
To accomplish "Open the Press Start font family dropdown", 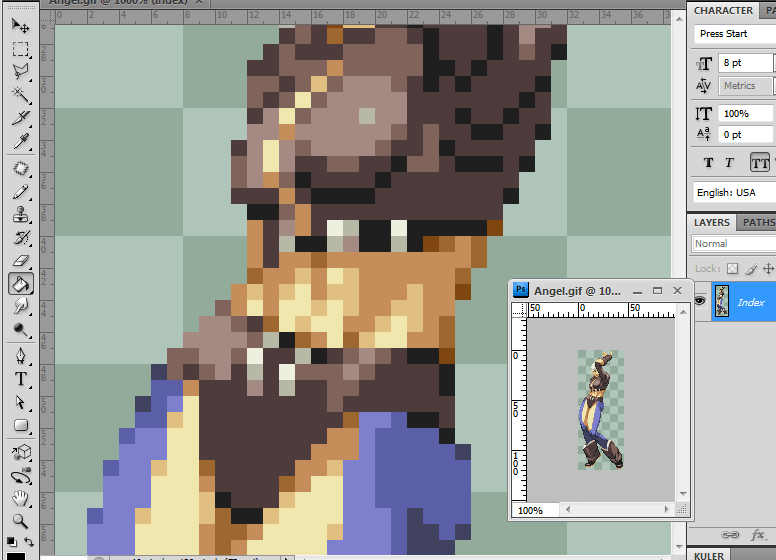I will pyautogui.click(x=735, y=34).
